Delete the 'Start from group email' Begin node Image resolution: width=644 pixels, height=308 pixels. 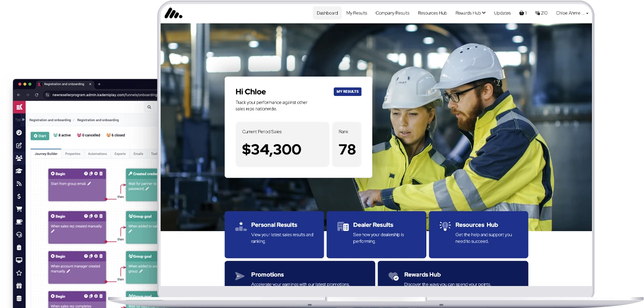(101, 173)
